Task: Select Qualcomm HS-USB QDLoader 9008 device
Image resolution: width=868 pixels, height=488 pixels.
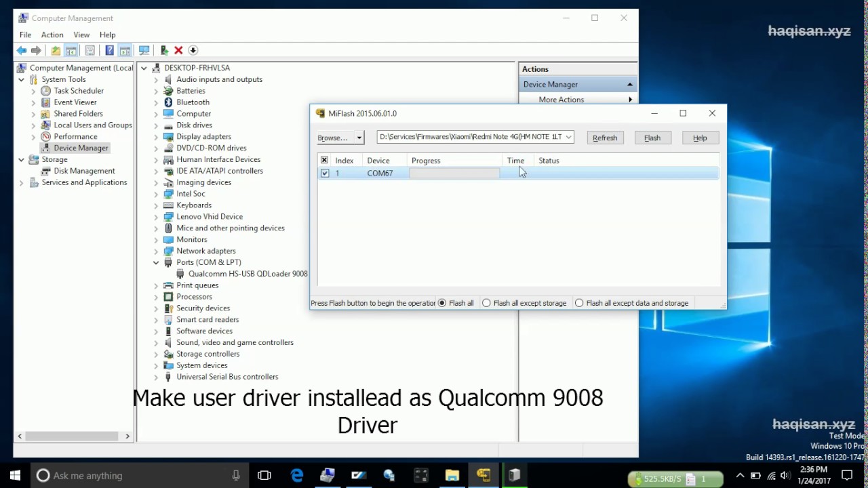Action: pyautogui.click(x=248, y=274)
